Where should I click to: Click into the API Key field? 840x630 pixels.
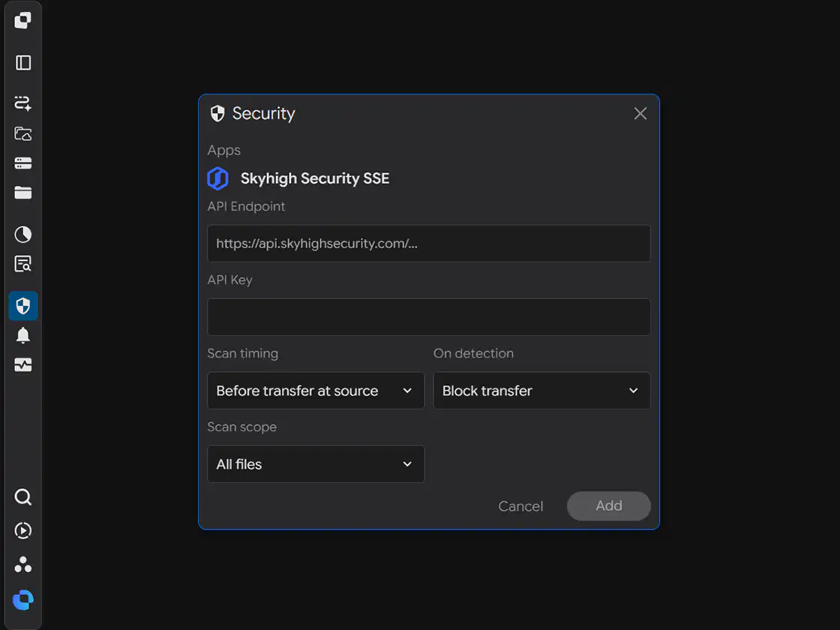[428, 316]
